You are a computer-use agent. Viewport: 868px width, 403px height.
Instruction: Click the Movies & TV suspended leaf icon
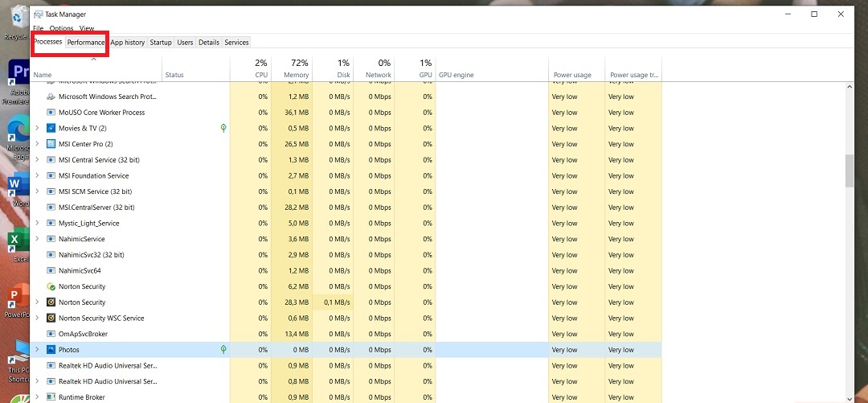pyautogui.click(x=223, y=128)
